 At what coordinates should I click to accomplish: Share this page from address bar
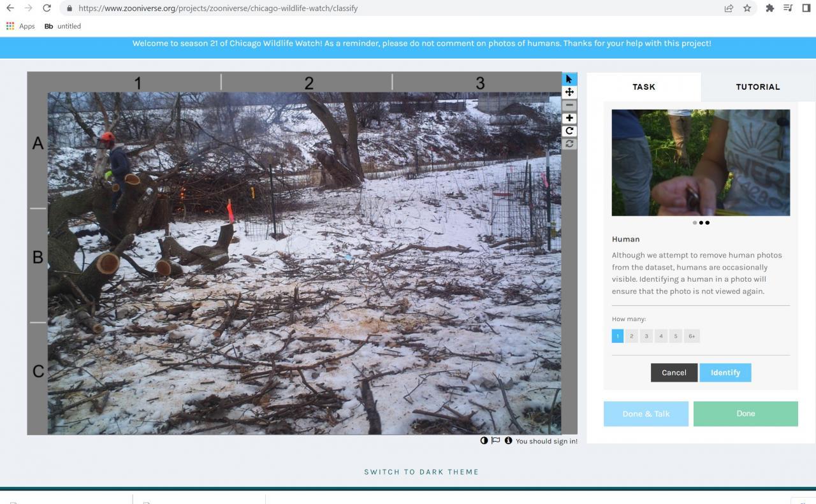pos(729,8)
